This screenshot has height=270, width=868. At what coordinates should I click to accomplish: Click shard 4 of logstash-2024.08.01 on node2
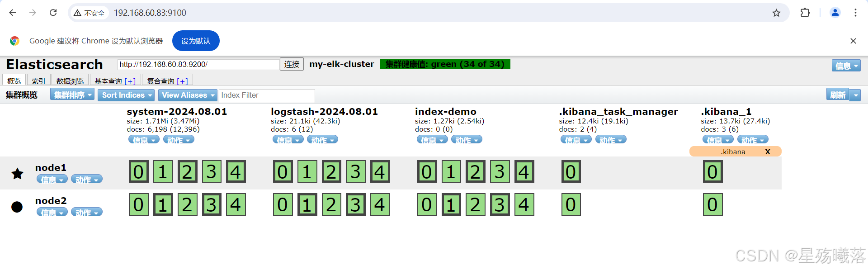380,204
